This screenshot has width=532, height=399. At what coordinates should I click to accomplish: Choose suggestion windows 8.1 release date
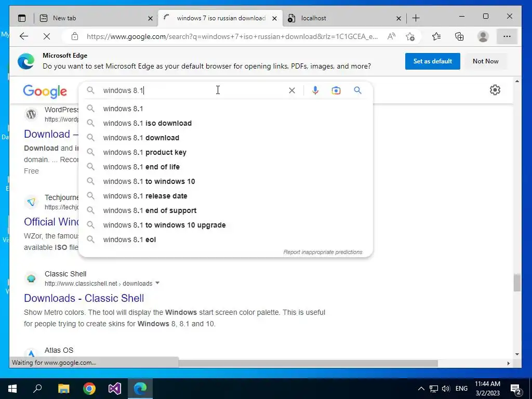pyautogui.click(x=225, y=196)
